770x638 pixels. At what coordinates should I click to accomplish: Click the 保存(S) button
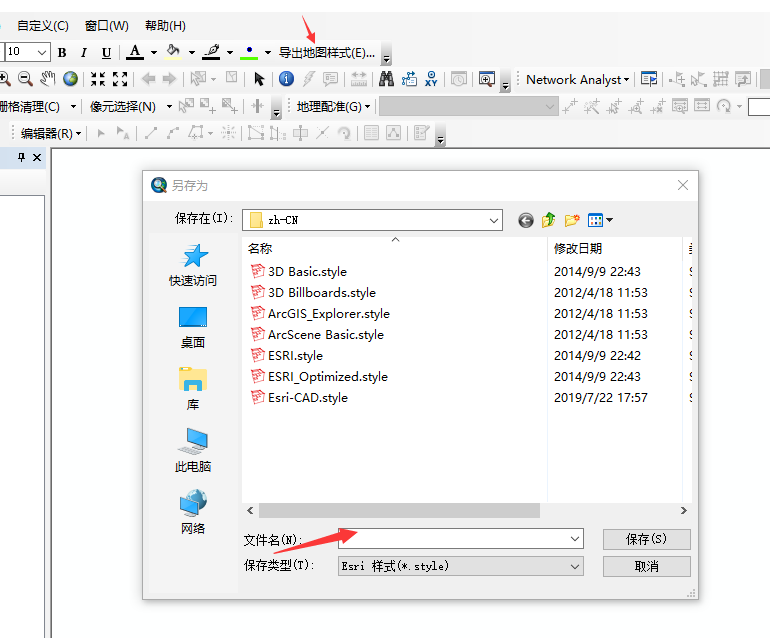click(646, 539)
